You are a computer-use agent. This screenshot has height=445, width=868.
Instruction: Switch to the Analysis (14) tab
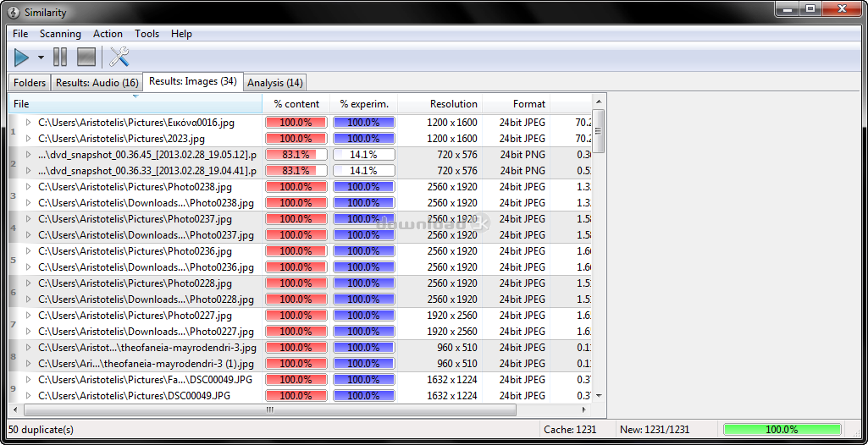pos(274,83)
